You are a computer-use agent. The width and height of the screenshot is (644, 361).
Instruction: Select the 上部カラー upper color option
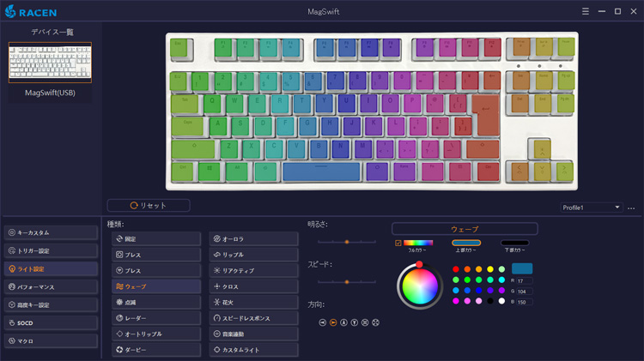(466, 244)
